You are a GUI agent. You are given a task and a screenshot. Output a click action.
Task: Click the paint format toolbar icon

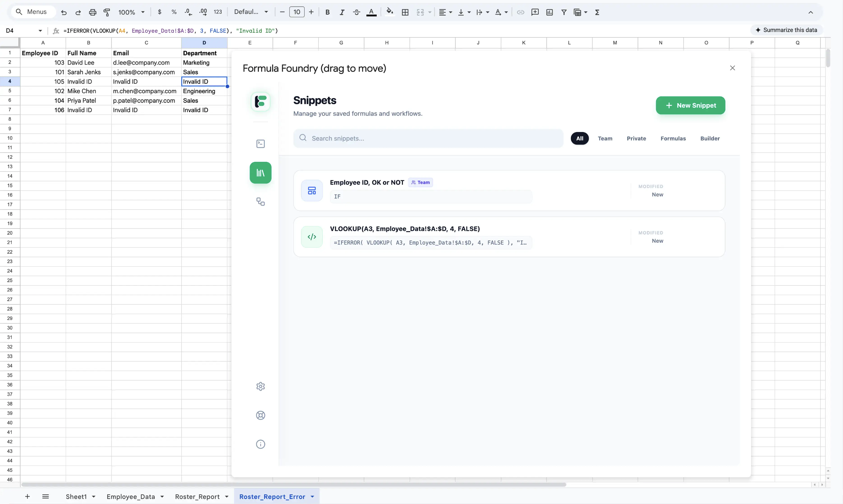point(107,12)
